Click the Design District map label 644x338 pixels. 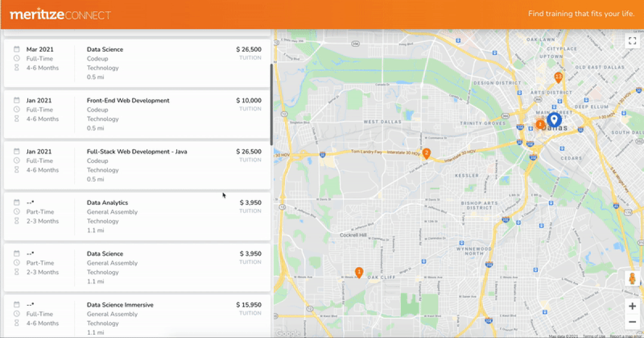pyautogui.click(x=497, y=83)
